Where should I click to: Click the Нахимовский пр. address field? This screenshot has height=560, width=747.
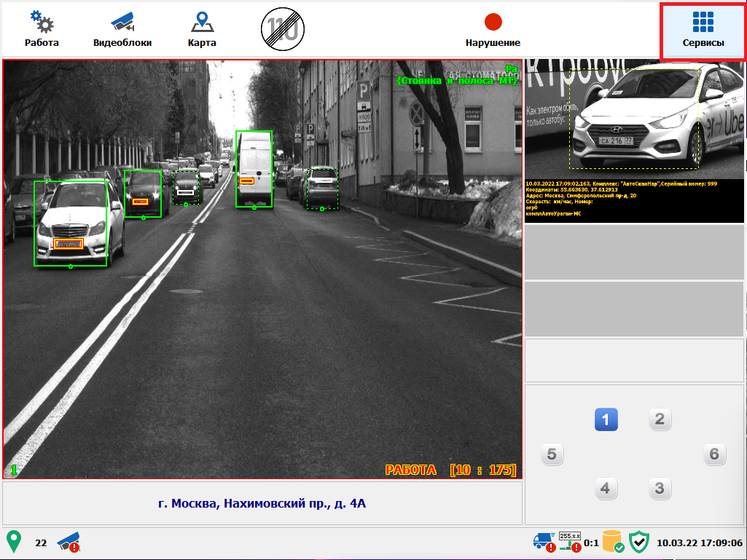262,503
